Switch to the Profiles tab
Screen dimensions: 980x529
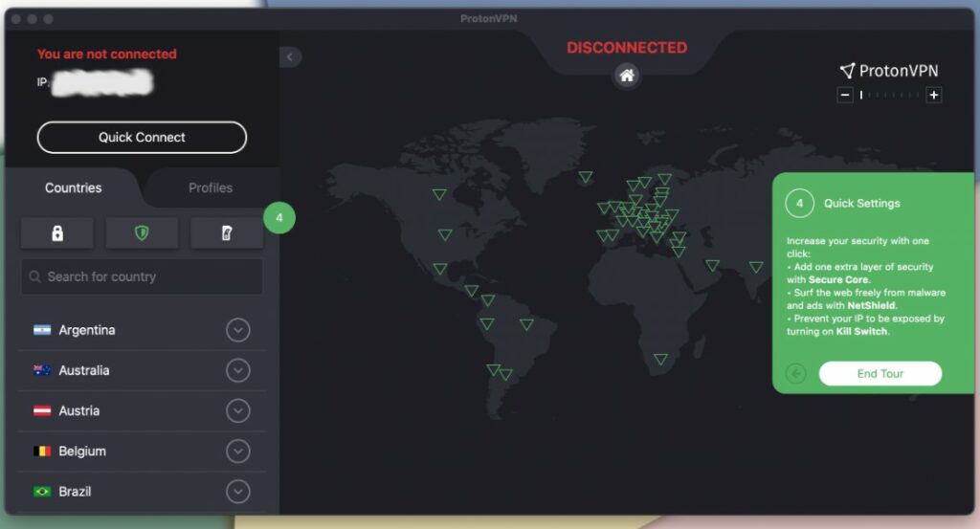pyautogui.click(x=211, y=188)
